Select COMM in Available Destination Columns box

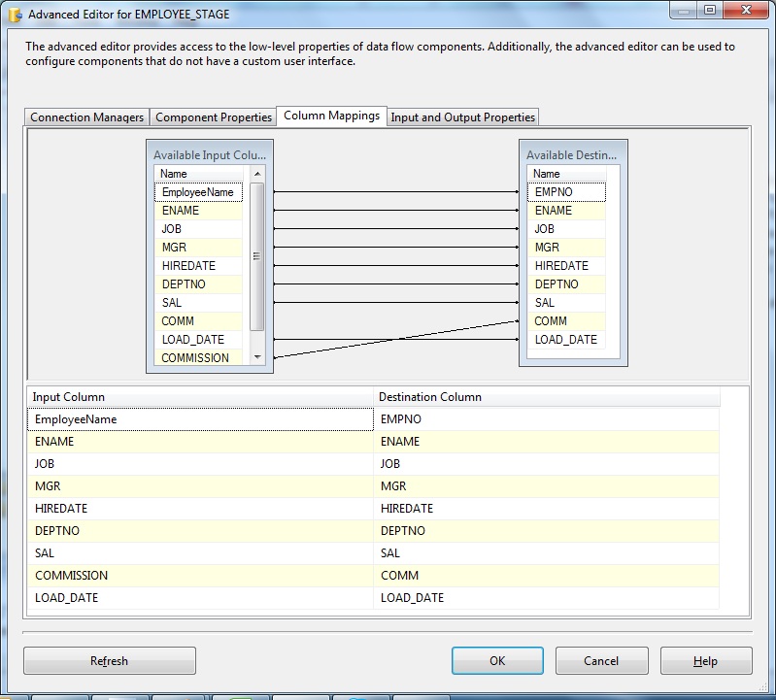click(566, 321)
